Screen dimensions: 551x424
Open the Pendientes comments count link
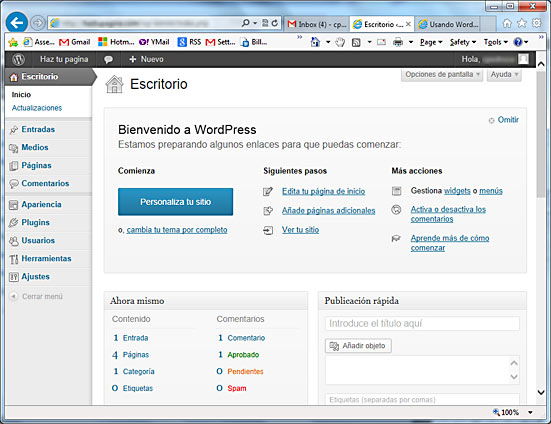[245, 372]
